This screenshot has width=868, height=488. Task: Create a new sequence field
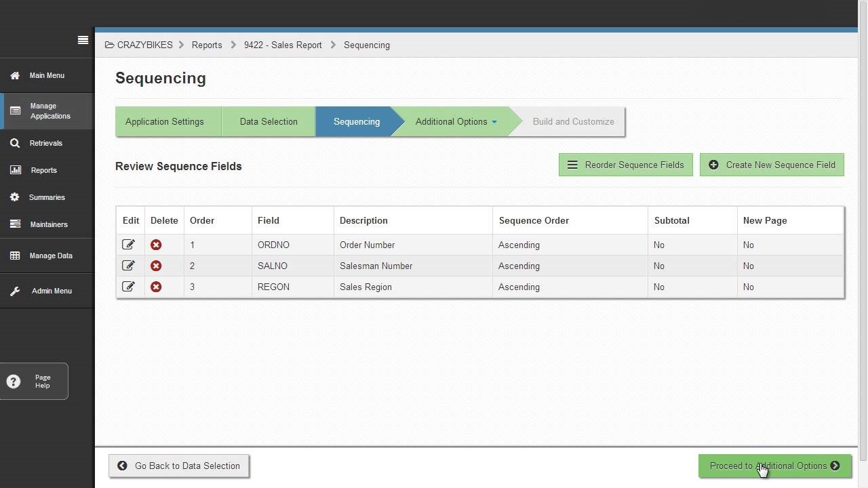[x=772, y=165]
